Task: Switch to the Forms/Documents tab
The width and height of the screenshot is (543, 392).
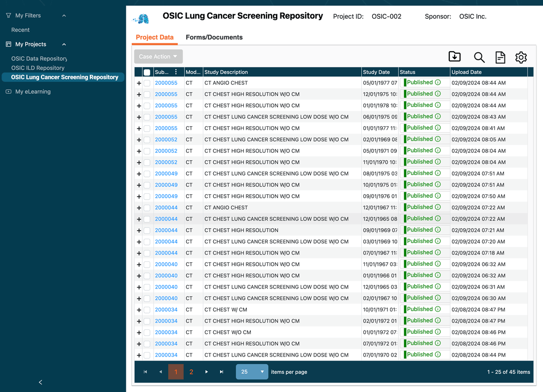Action: click(214, 37)
